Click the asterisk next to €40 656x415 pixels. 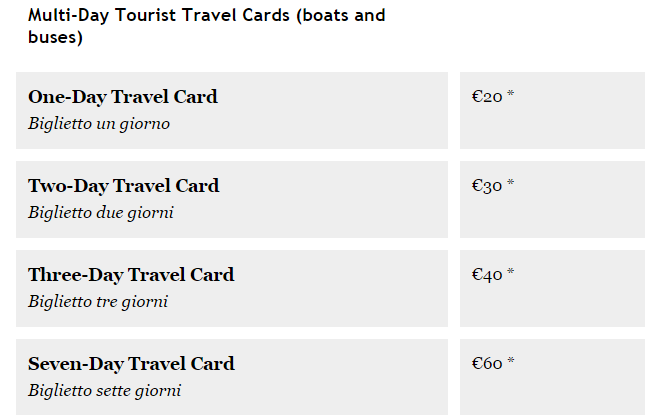[x=510, y=272]
